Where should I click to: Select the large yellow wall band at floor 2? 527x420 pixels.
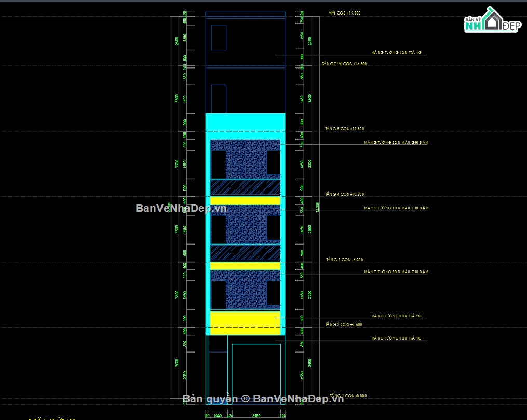[246, 323]
